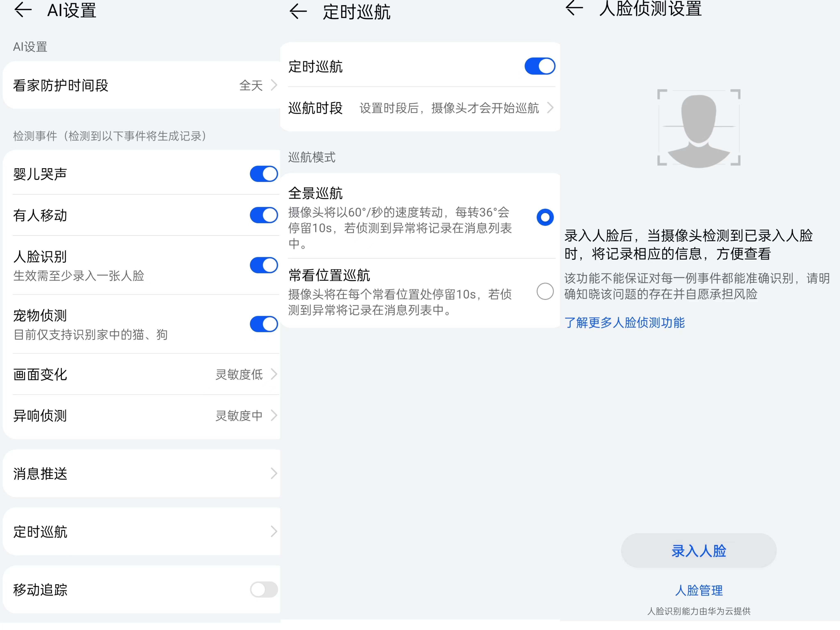Expand 异响侦测 sensitivity chevron

pyautogui.click(x=274, y=415)
